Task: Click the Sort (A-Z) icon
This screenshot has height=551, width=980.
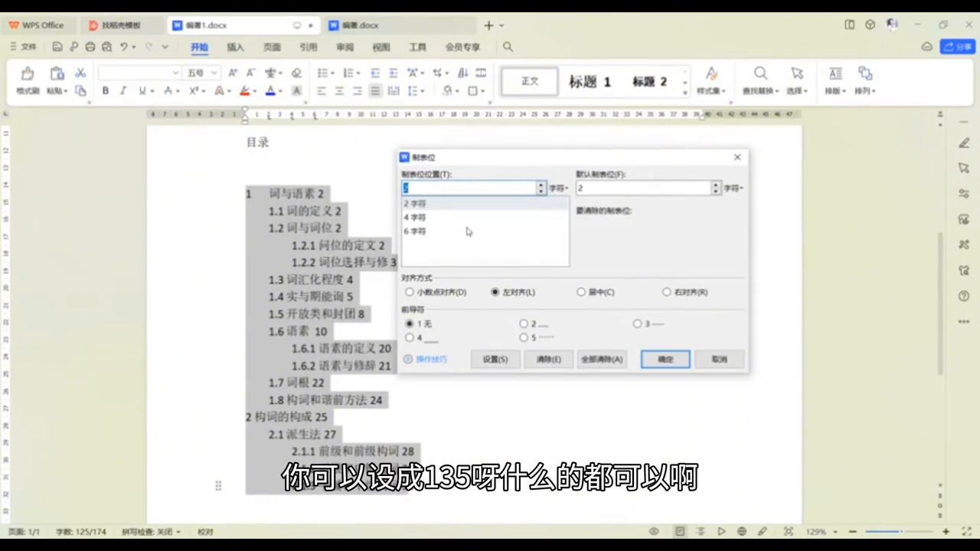Action: (462, 73)
